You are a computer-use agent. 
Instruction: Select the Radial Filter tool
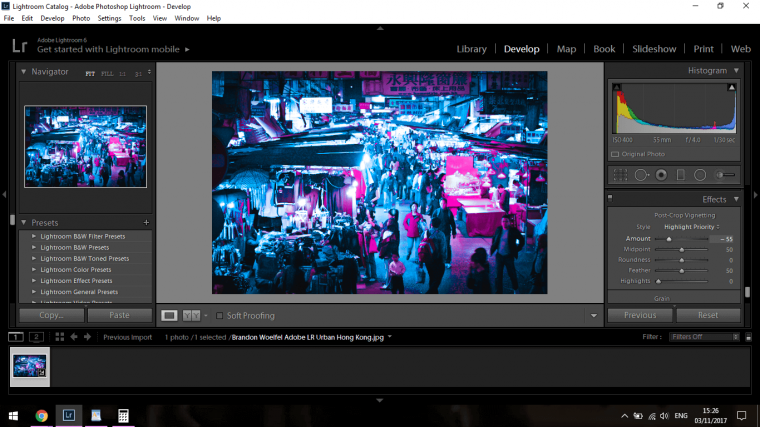point(700,175)
